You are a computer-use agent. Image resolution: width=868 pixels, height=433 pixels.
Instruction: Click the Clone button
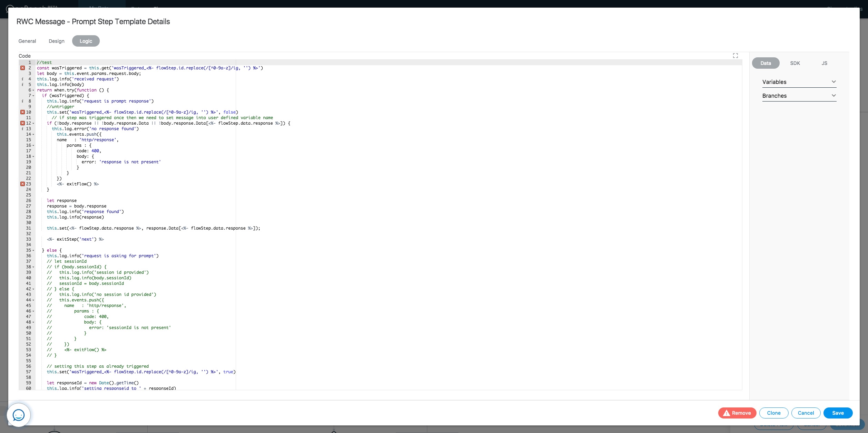[773, 413]
